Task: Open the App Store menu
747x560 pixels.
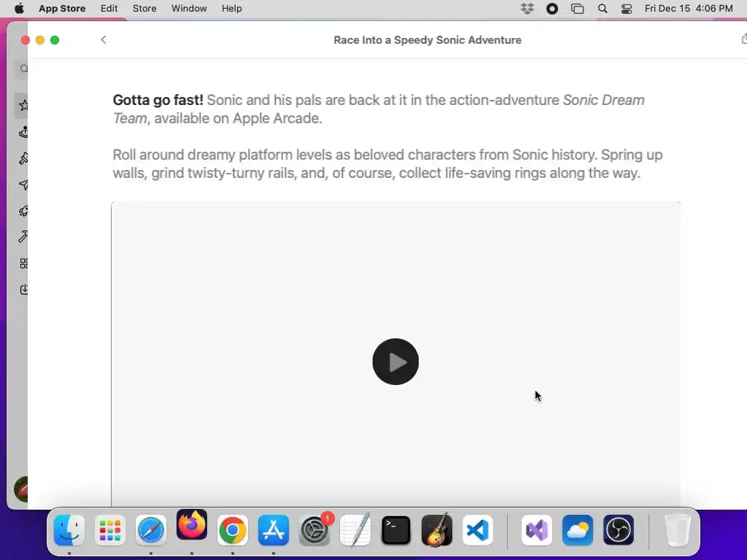Action: [62, 9]
